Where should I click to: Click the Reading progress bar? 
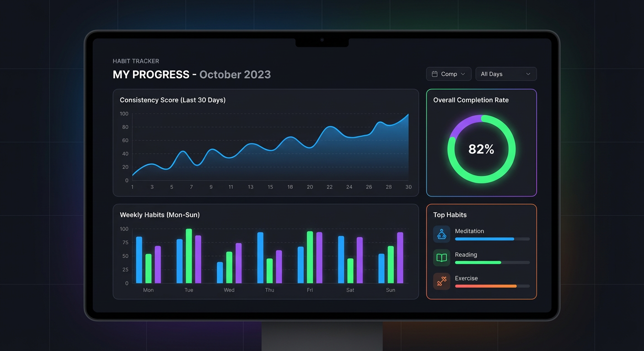[x=492, y=262]
